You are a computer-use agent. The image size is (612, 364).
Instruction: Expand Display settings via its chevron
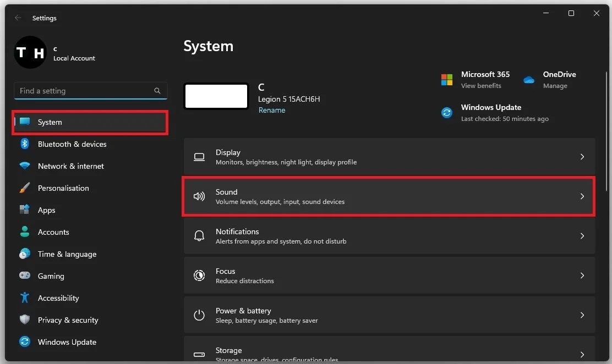(582, 157)
